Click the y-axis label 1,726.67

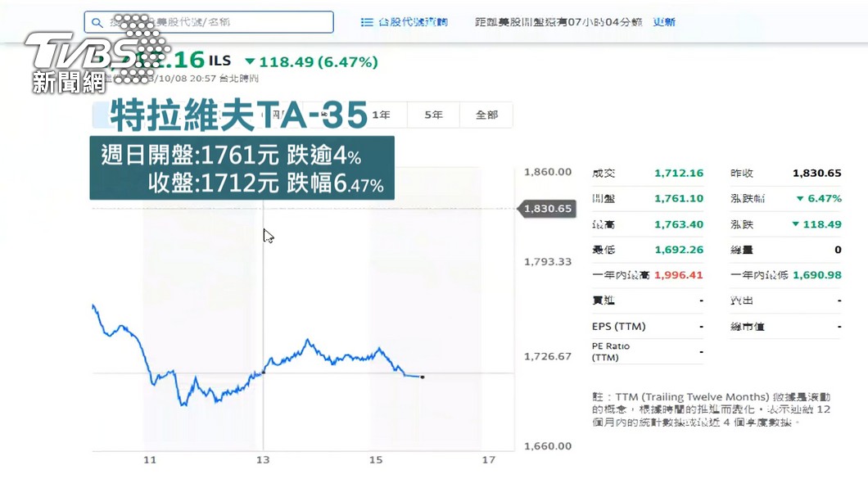click(x=548, y=356)
